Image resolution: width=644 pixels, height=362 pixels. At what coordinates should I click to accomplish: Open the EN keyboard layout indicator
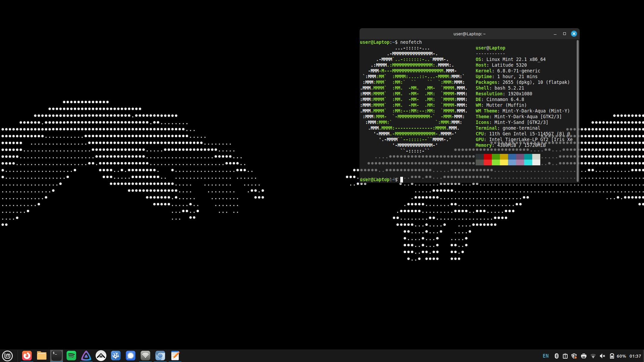546,356
